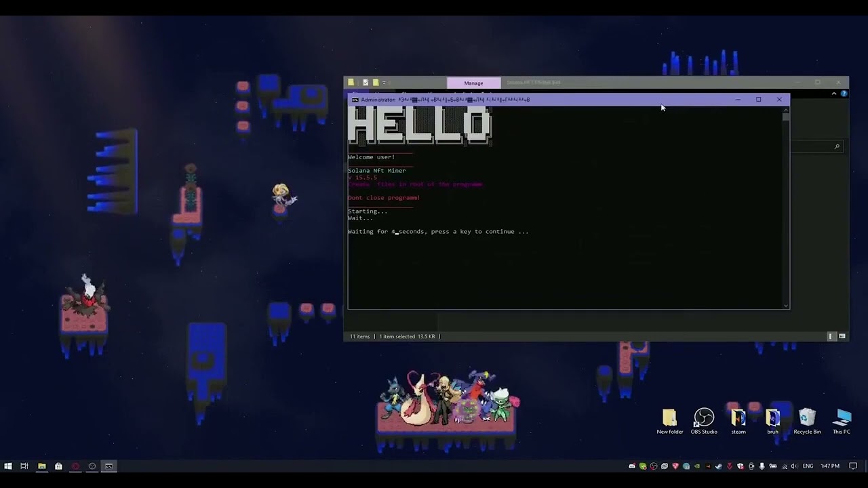Viewport: 868px width, 488px height.
Task: Switch Explorer to details view icon
Action: coord(831,336)
